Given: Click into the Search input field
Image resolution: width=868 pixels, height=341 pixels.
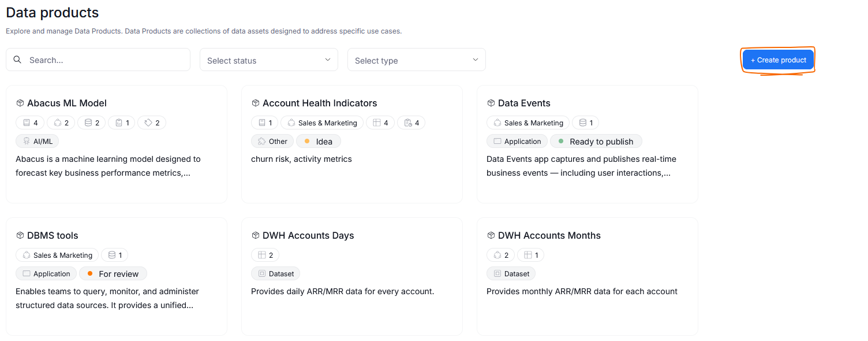Looking at the screenshot, I should 98,60.
